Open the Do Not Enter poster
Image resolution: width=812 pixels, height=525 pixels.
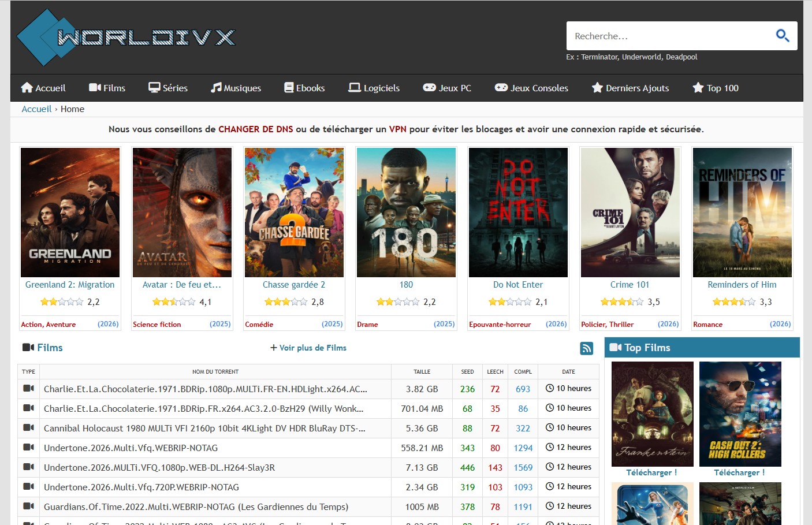pyautogui.click(x=518, y=213)
